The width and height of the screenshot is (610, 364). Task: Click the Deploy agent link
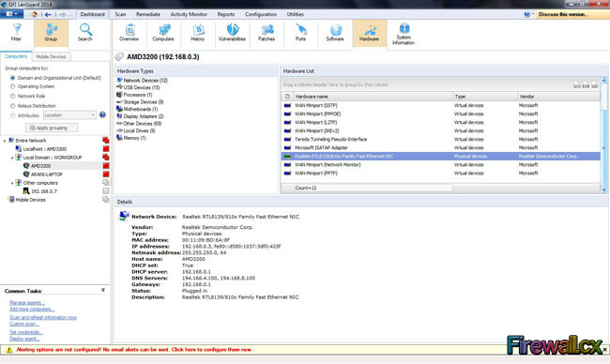tap(25, 339)
